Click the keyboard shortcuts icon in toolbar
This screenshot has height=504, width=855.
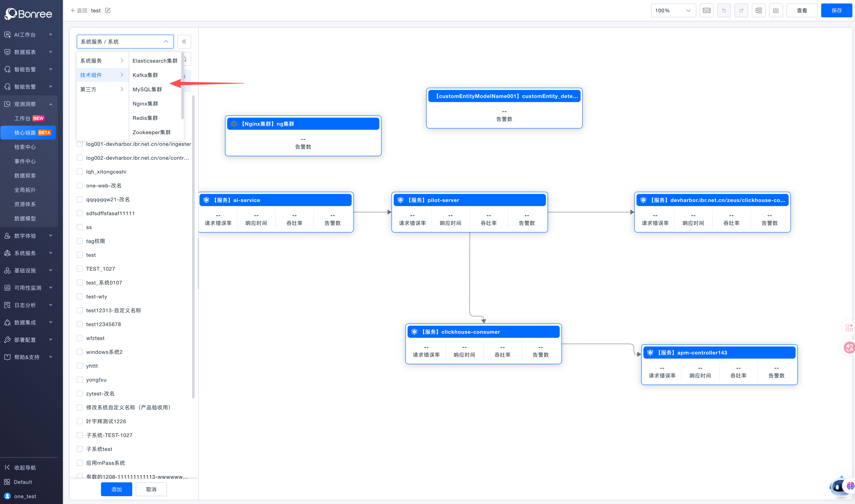coord(706,11)
